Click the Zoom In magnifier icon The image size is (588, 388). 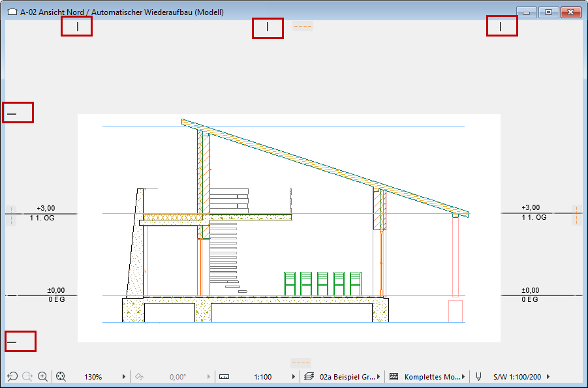[43, 377]
